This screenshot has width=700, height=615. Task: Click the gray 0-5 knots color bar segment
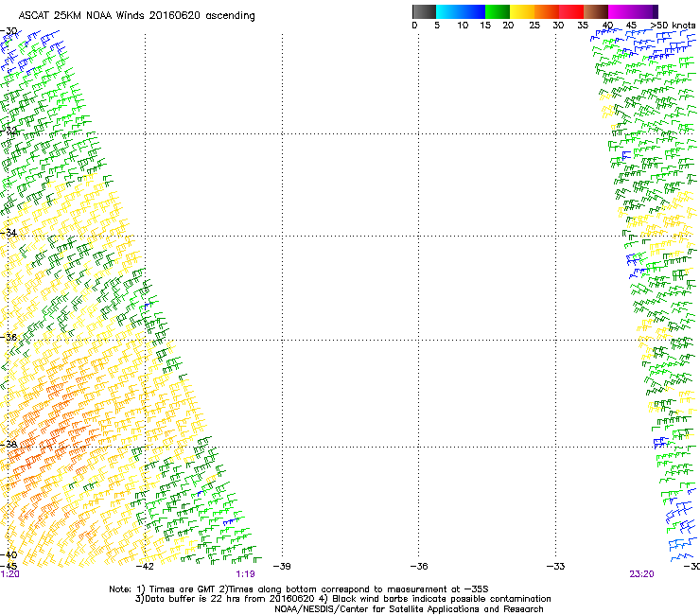[424, 11]
